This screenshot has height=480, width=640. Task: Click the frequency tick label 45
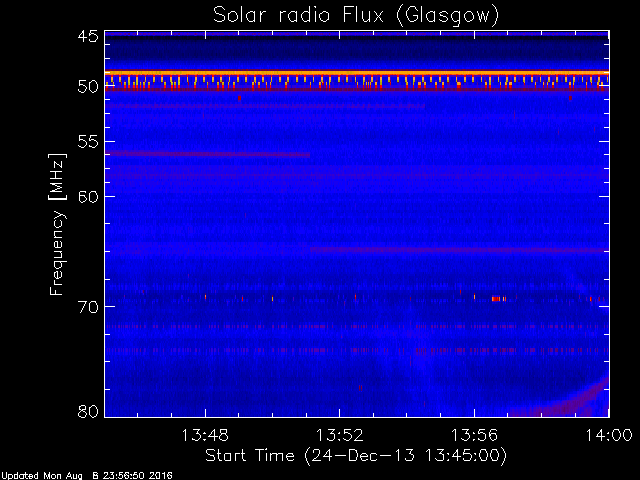click(x=88, y=36)
